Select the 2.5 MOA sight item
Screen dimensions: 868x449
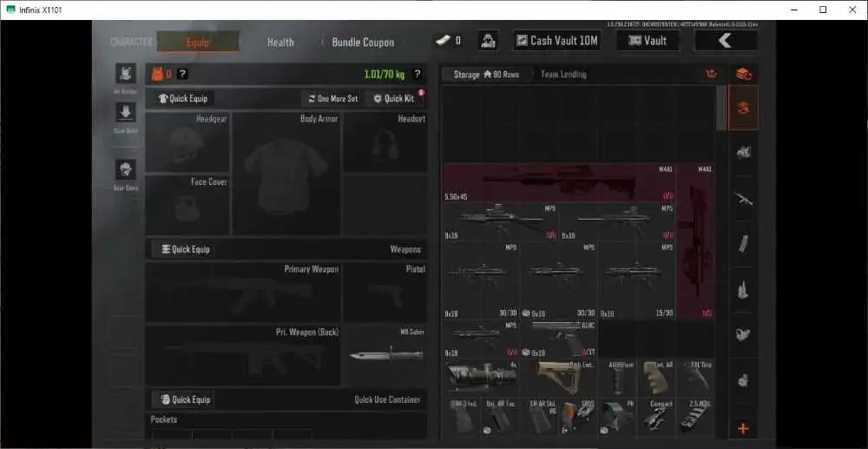695,418
